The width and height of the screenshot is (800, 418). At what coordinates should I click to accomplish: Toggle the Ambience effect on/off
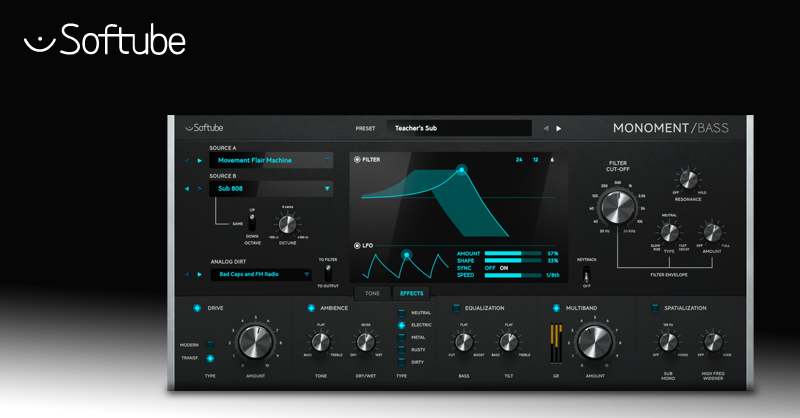tap(311, 308)
